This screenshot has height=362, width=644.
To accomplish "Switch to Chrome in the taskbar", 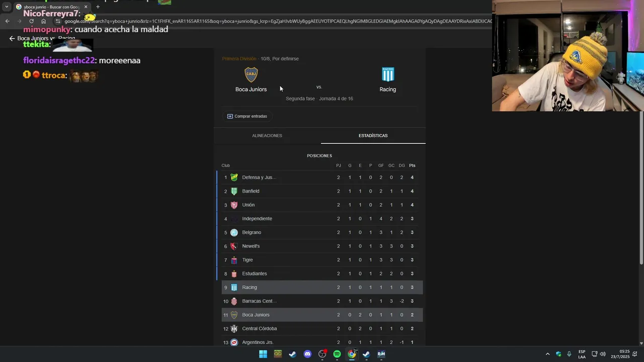I will tap(352, 354).
